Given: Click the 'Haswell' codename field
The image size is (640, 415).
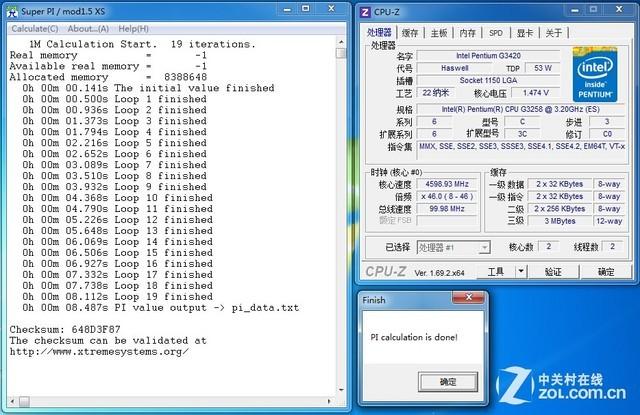Looking at the screenshot, I should click(454, 68).
